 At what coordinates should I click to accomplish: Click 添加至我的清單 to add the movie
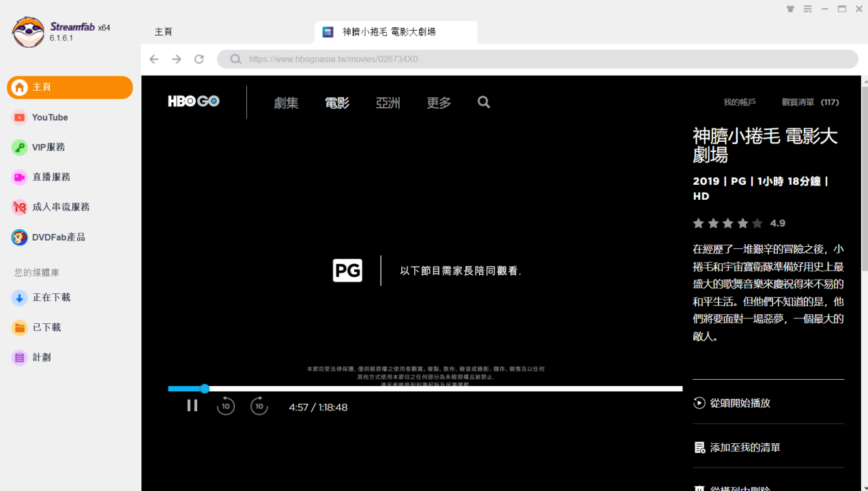tap(737, 447)
